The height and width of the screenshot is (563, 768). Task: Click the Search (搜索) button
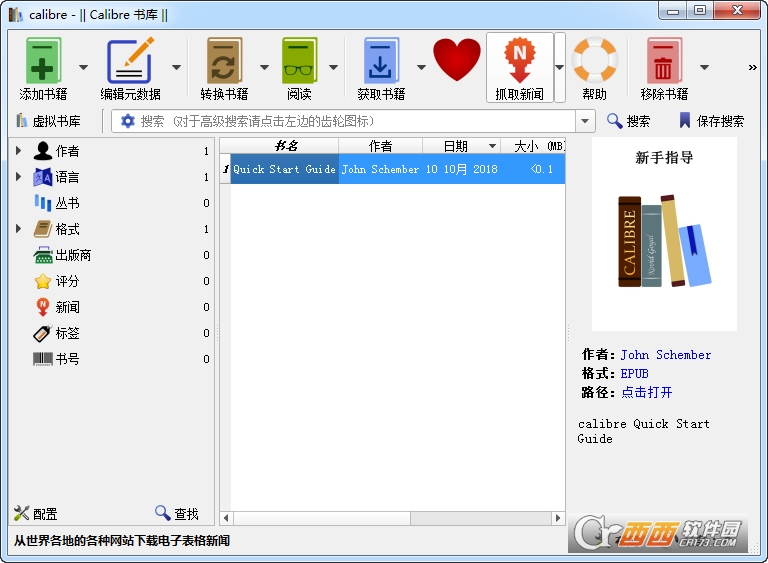(628, 121)
